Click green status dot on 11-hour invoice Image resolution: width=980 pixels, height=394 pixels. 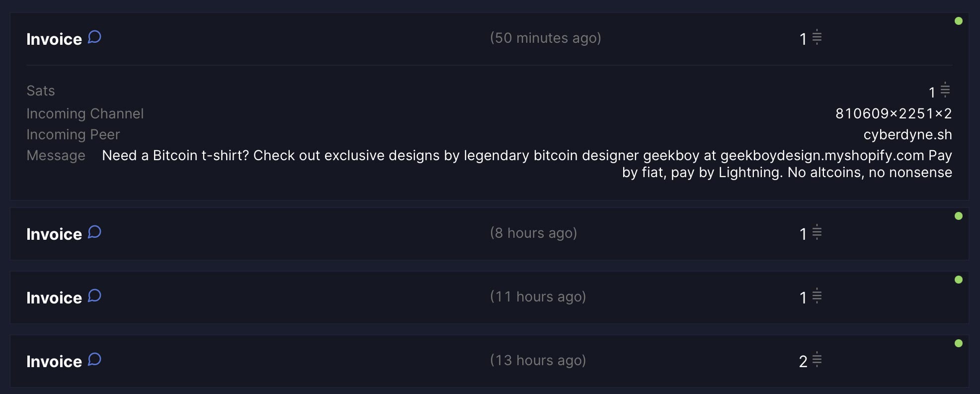click(x=959, y=280)
